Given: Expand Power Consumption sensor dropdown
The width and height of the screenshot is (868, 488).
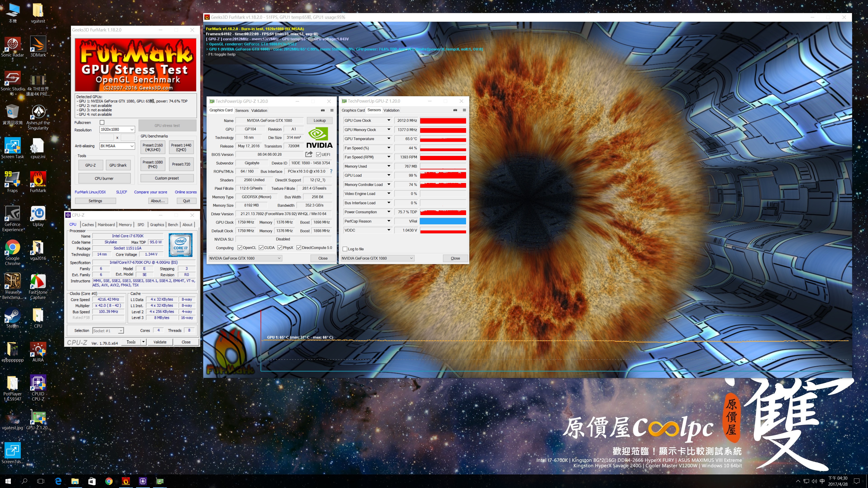Looking at the screenshot, I should pos(389,212).
